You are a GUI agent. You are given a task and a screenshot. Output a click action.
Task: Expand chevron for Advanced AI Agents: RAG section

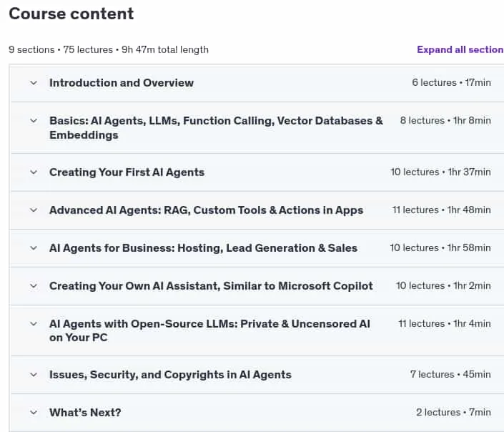pyautogui.click(x=34, y=210)
